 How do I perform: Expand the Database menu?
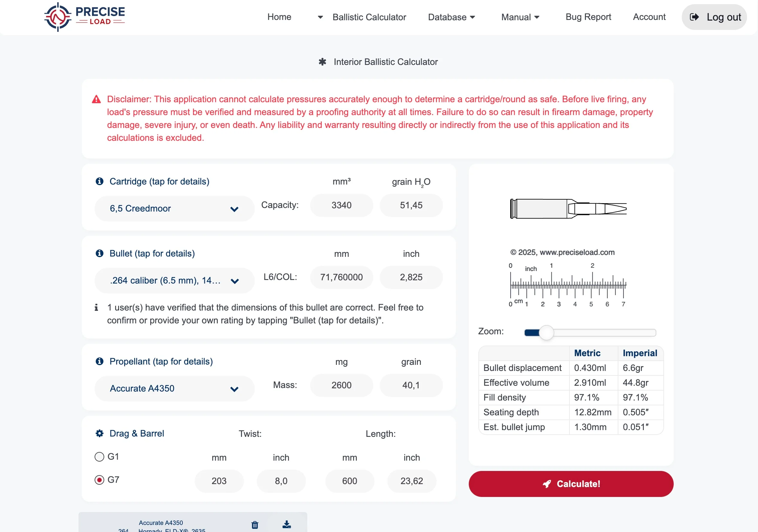[451, 17]
